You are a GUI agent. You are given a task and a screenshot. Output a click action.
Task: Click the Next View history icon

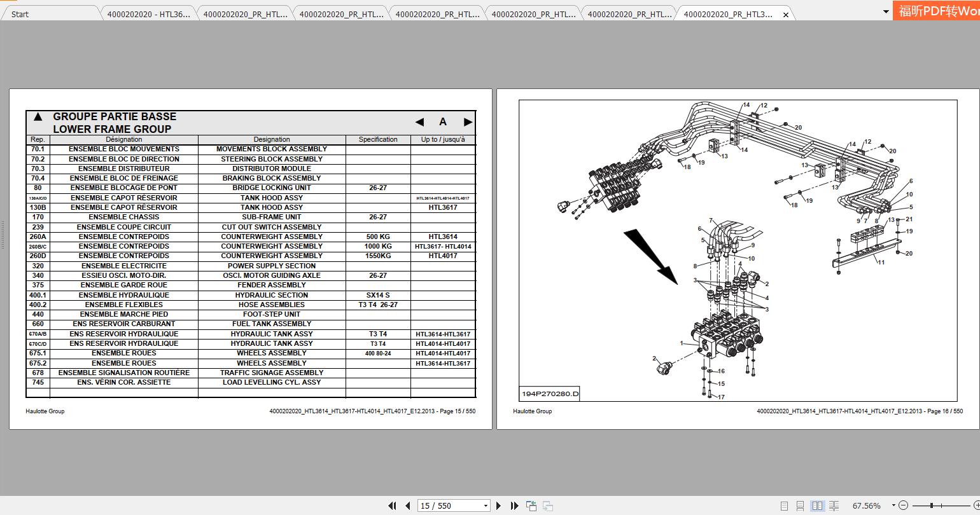[548, 505]
